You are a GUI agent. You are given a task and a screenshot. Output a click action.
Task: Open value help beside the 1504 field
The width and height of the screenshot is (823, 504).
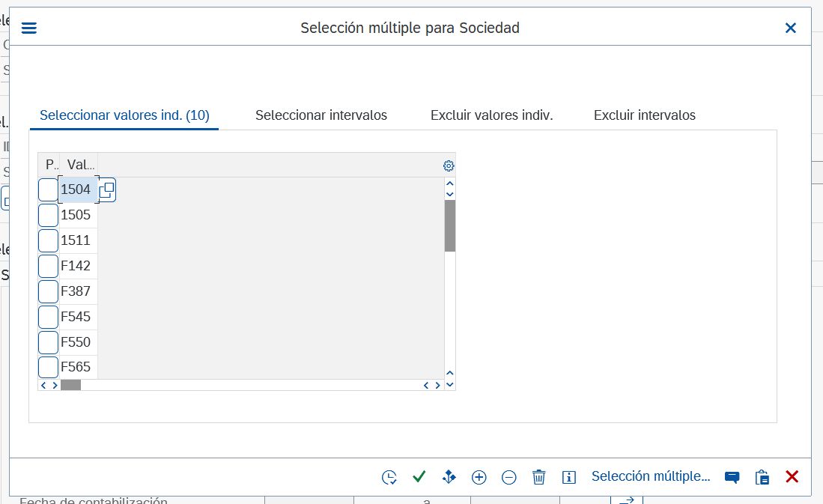click(107, 190)
